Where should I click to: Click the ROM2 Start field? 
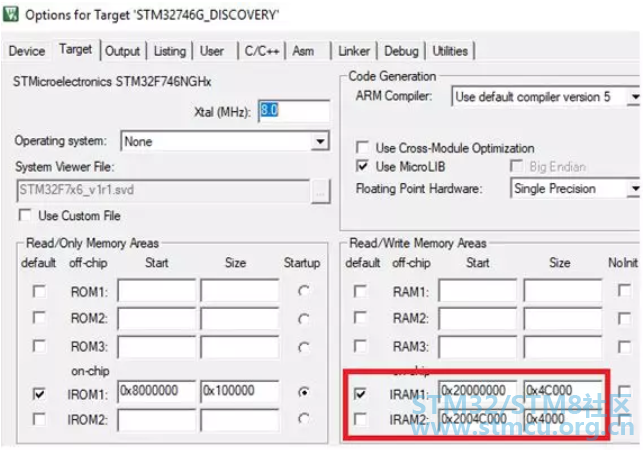pos(157,318)
